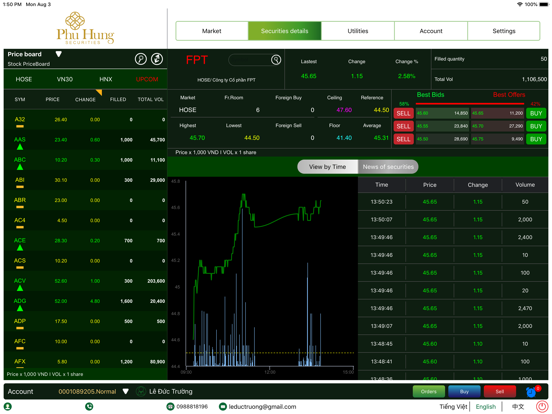Switch language to 中文

(x=518, y=407)
